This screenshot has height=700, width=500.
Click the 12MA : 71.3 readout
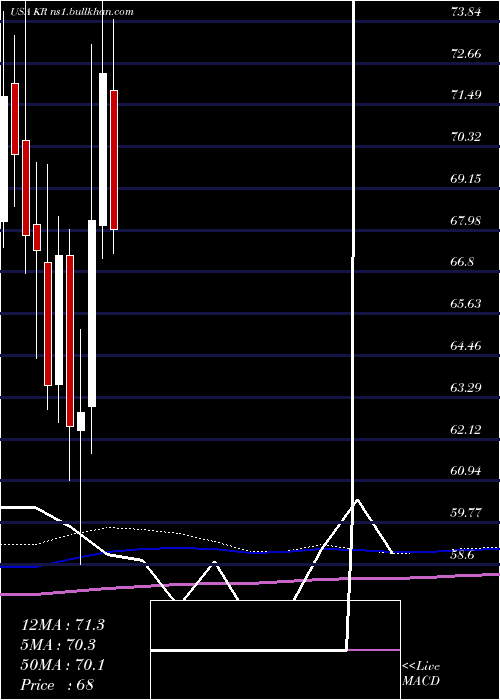[x=62, y=625]
